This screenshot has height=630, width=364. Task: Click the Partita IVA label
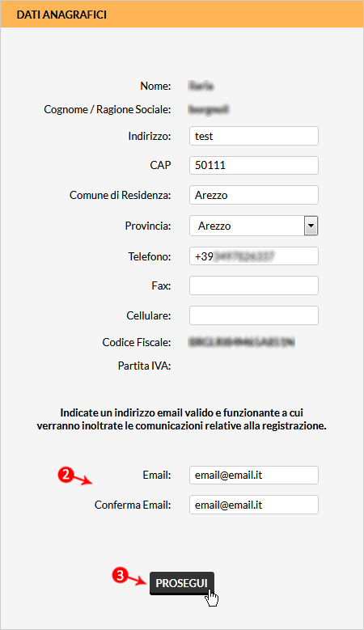(x=144, y=366)
